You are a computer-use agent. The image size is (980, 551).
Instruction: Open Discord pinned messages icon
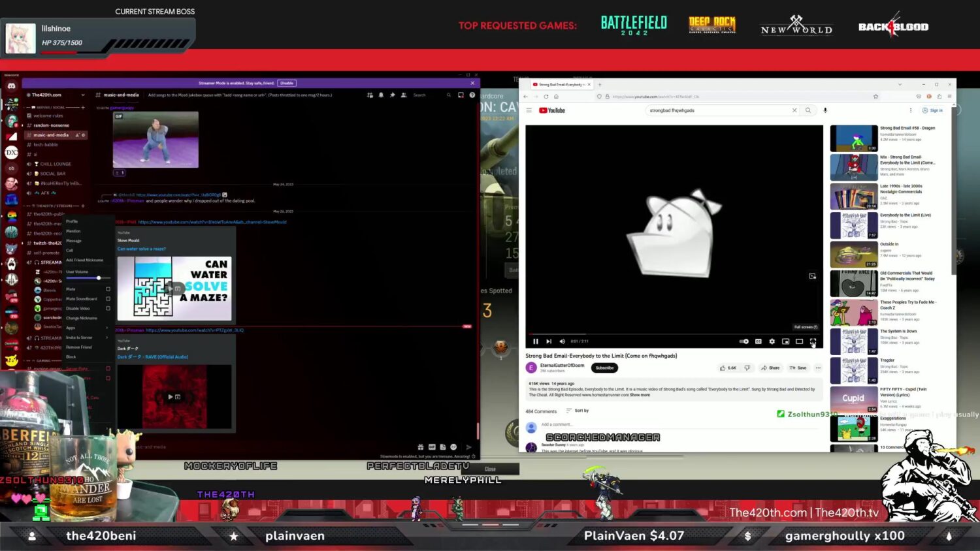click(x=392, y=95)
